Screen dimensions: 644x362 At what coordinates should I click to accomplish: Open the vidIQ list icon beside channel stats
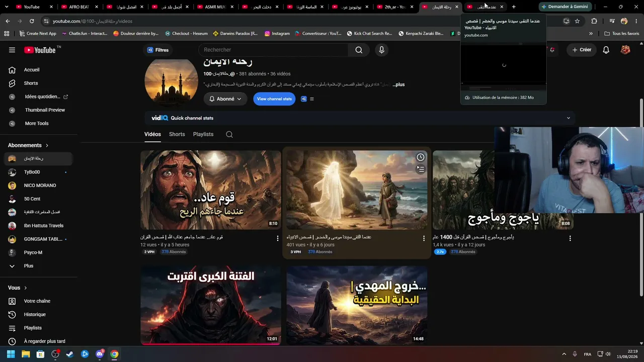pyautogui.click(x=311, y=99)
